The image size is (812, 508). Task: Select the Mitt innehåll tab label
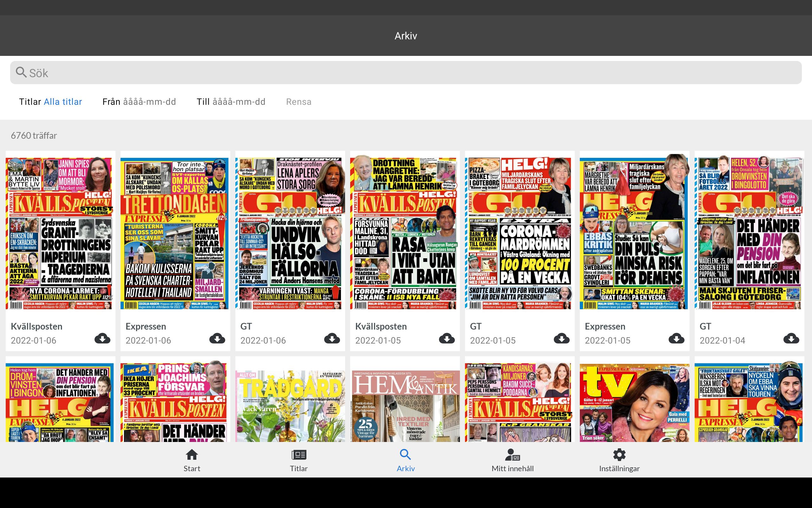[512, 468]
